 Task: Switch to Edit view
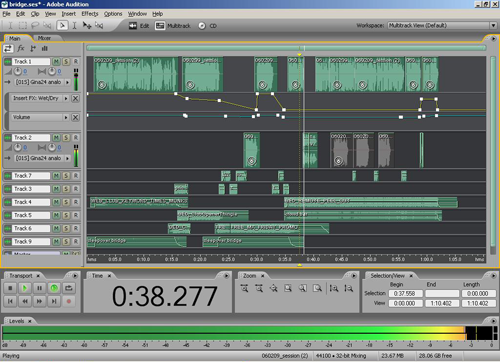point(139,26)
